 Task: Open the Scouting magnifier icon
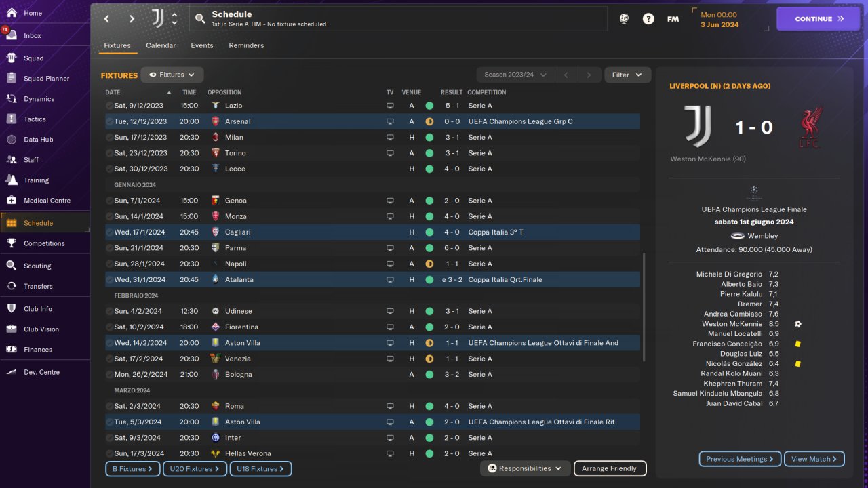click(11, 266)
